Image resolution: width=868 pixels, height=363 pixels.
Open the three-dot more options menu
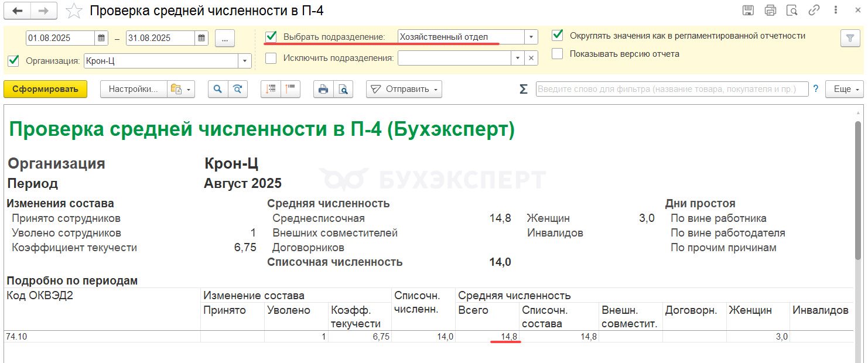coord(836,10)
